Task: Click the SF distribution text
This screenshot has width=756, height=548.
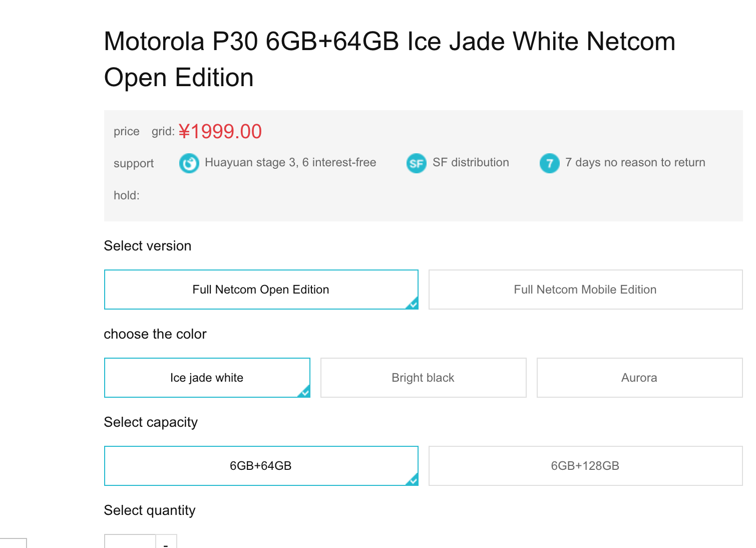Action: tap(471, 162)
